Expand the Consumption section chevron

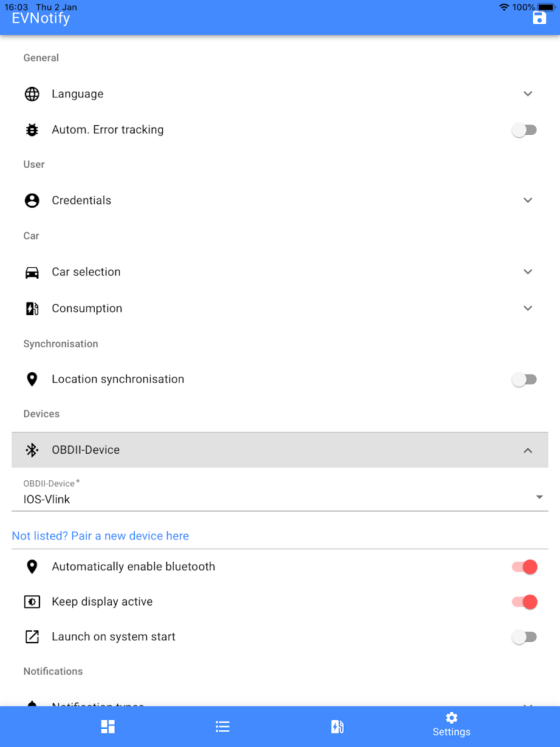point(528,309)
